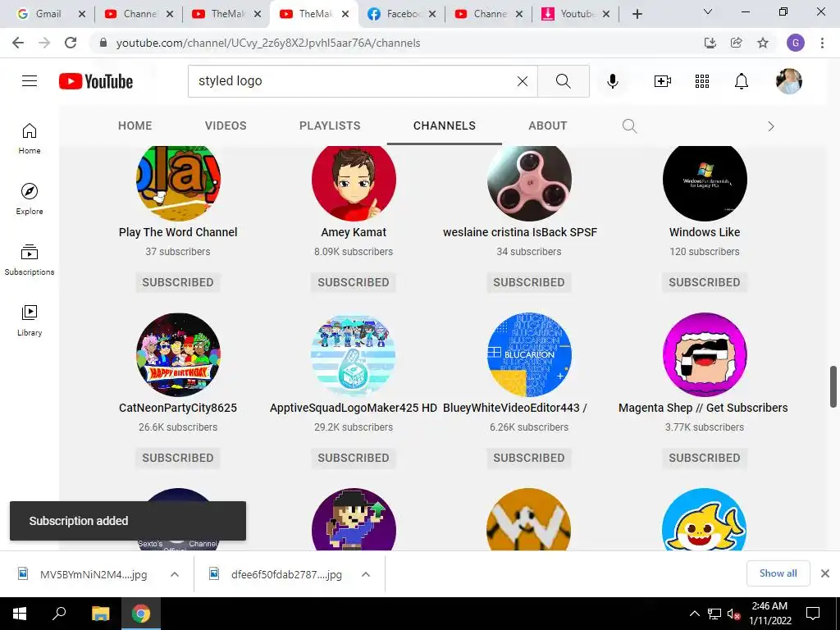Click the install app icon
The height and width of the screenshot is (630, 840).
pyautogui.click(x=710, y=43)
